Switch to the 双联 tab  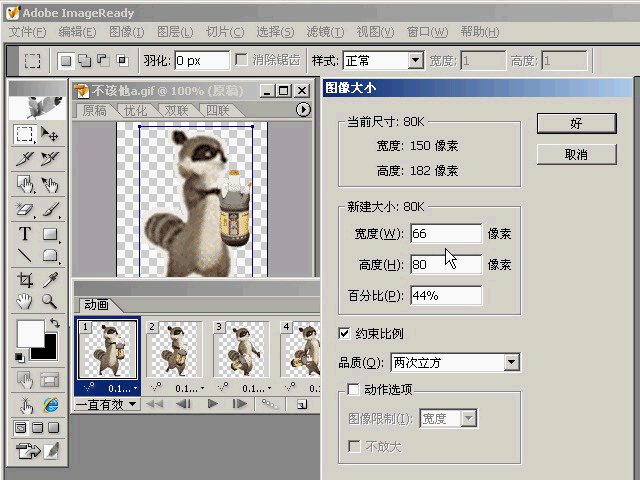pos(176,110)
